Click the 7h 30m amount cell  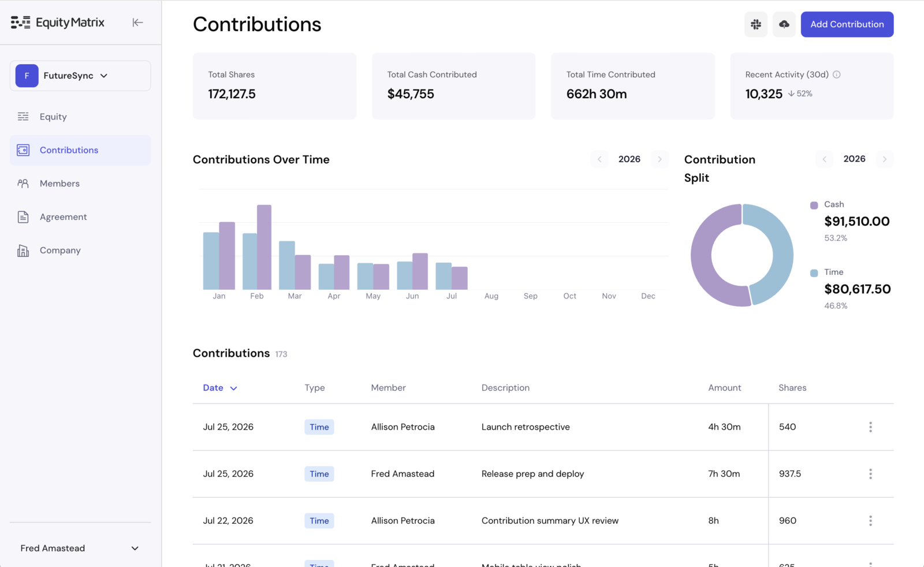click(x=724, y=474)
